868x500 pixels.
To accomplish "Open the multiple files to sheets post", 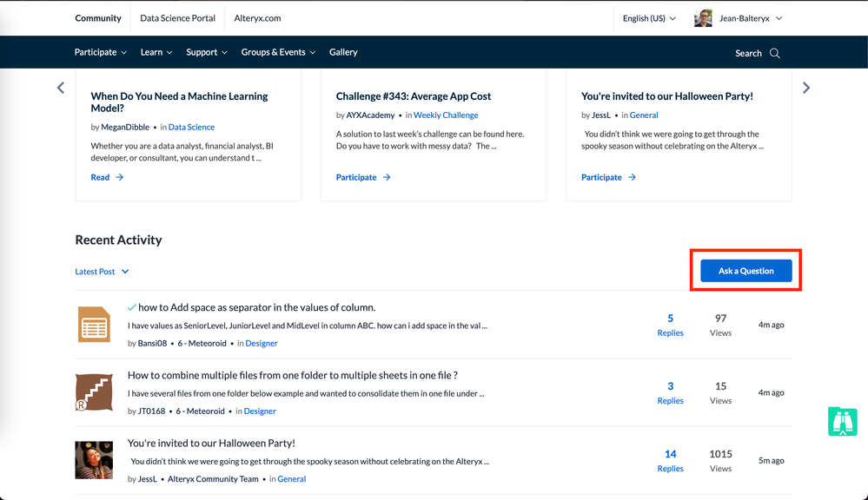I will tap(293, 375).
